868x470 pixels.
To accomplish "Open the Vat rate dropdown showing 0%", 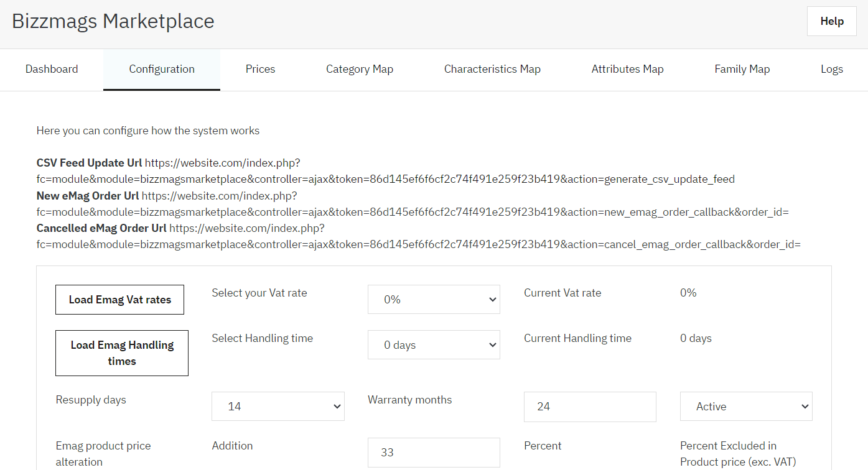I will [434, 300].
